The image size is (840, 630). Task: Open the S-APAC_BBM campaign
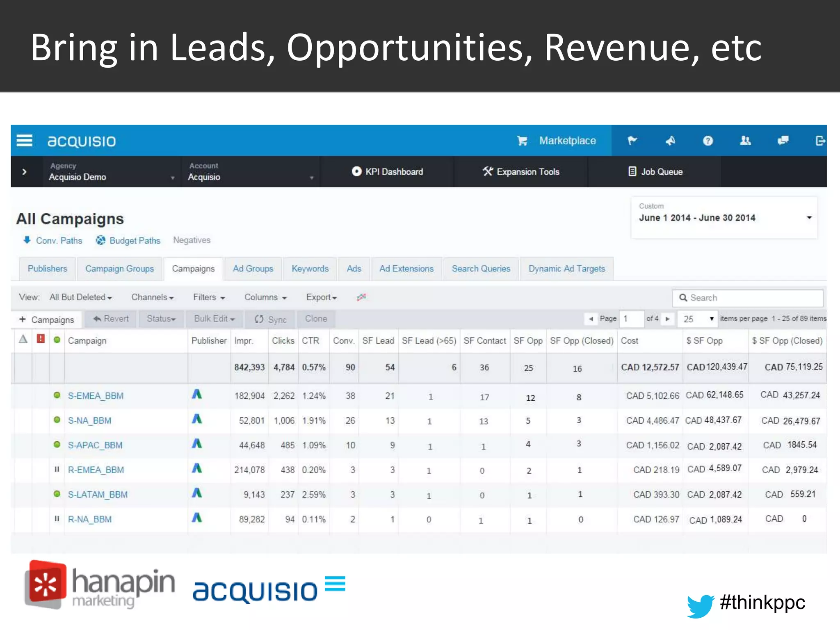click(95, 445)
